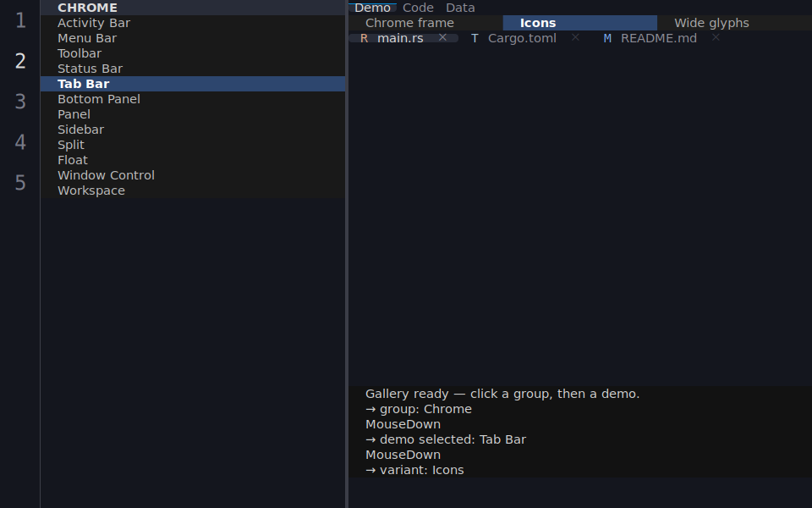The height and width of the screenshot is (508, 812).
Task: Open the Workspace demo
Action: point(193,190)
